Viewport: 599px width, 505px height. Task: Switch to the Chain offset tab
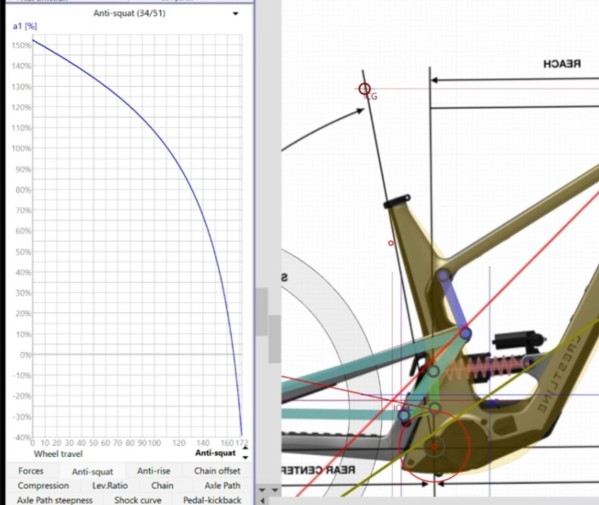click(x=217, y=471)
